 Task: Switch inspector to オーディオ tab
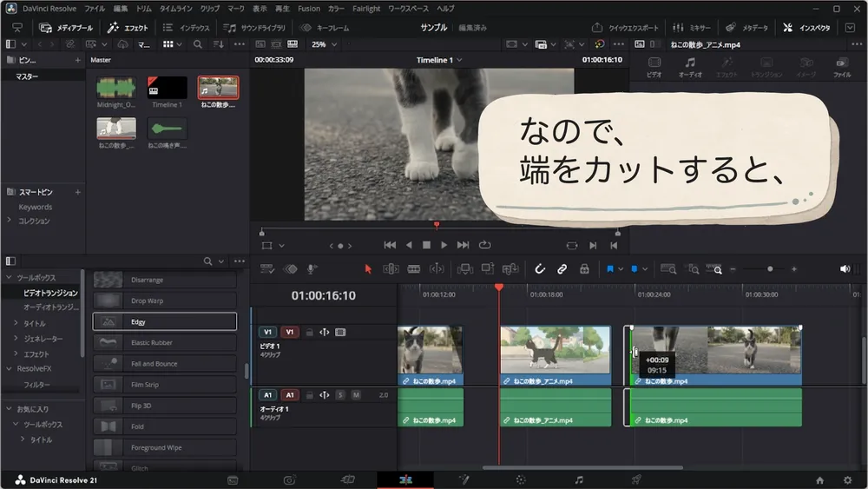pos(690,67)
